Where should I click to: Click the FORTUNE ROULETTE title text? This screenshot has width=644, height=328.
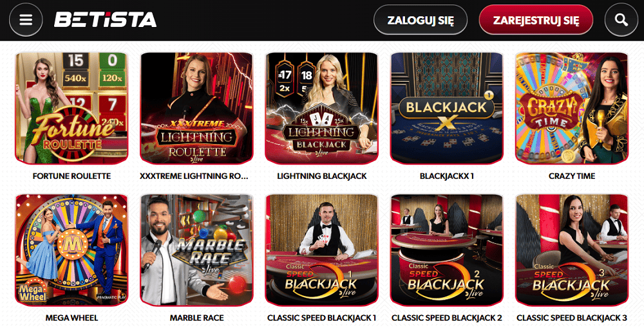[x=71, y=176]
